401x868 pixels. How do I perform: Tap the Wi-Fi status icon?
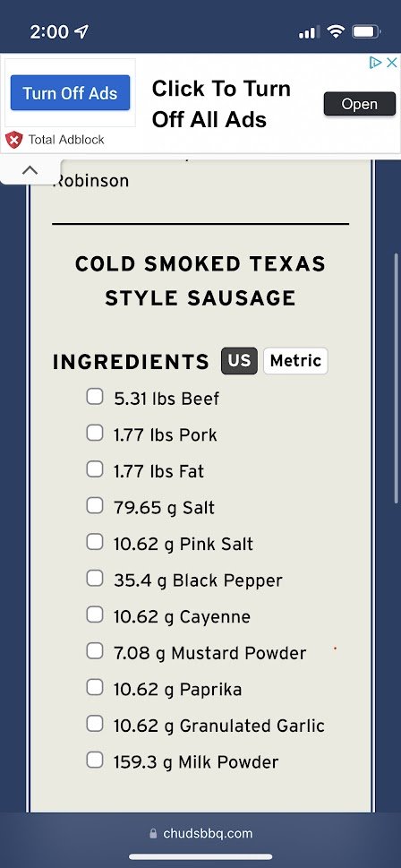[335, 31]
